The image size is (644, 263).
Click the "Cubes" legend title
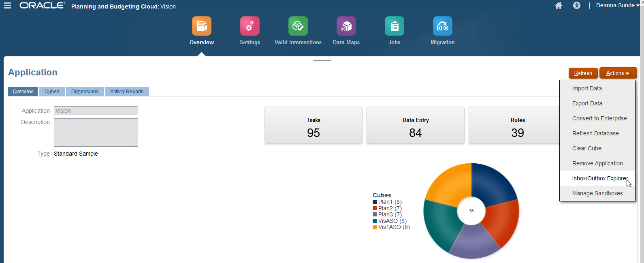coord(382,195)
